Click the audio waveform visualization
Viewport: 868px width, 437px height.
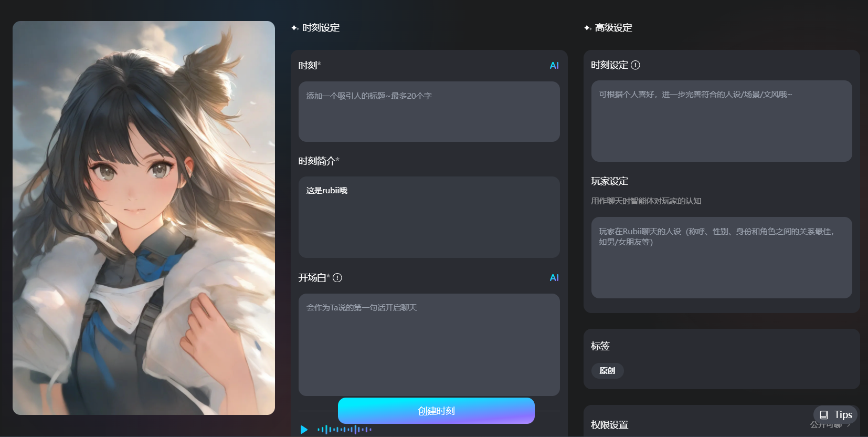344,430
